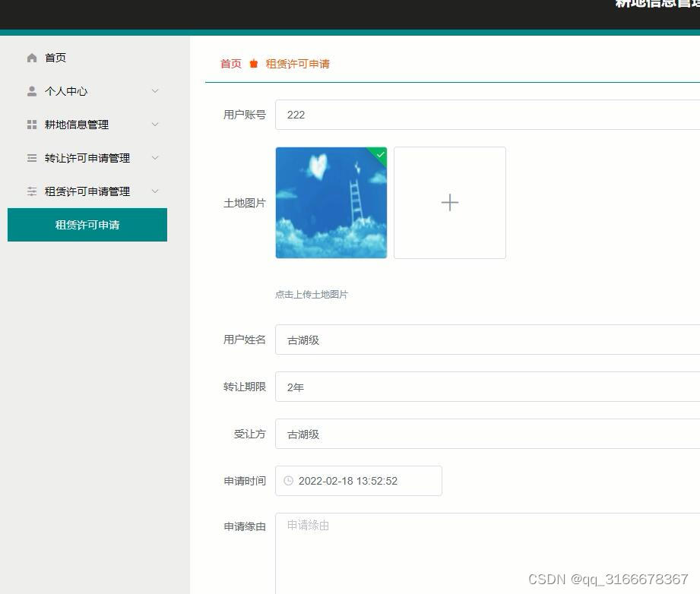Click the green checkmark badge on the uploaded image
The height and width of the screenshot is (594, 700).
379,154
